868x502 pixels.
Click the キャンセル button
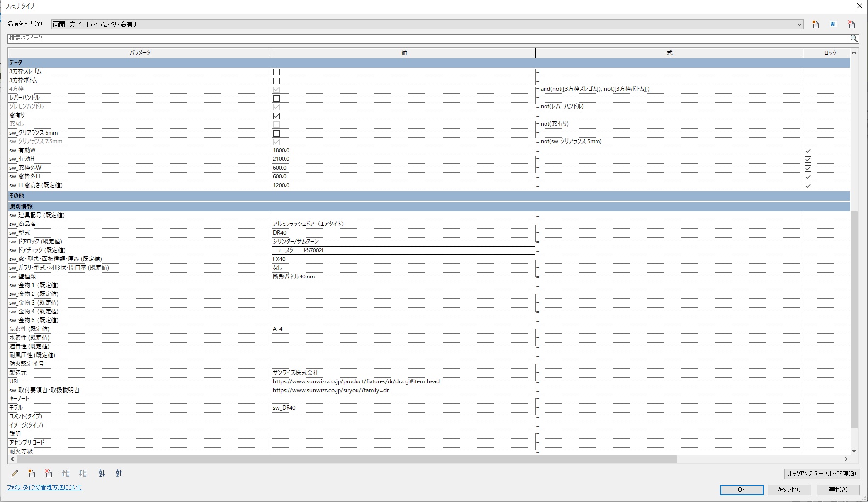789,490
